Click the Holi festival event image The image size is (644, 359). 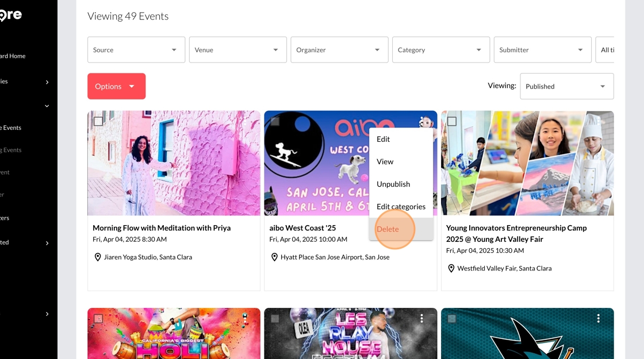(x=174, y=334)
